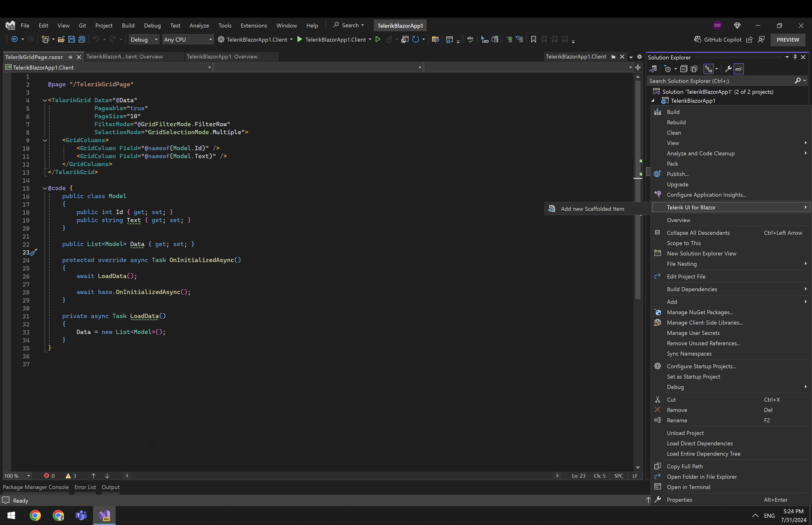Click the PREVIEW button

788,39
